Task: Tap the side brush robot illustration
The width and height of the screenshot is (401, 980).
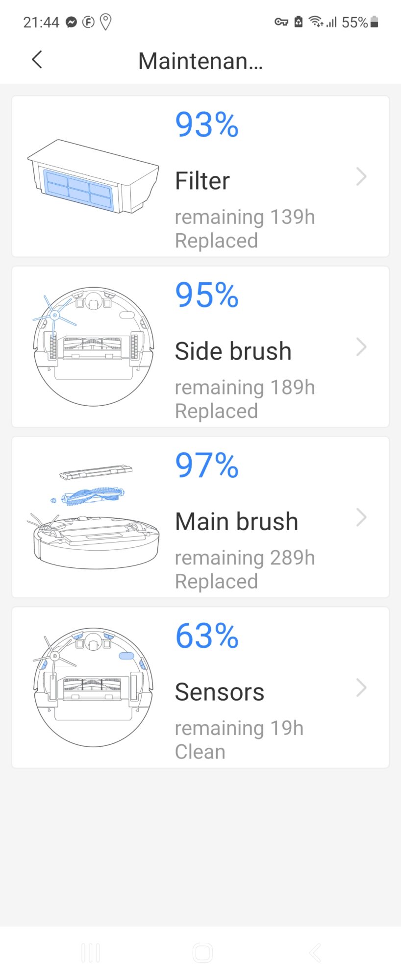Action: [93, 346]
